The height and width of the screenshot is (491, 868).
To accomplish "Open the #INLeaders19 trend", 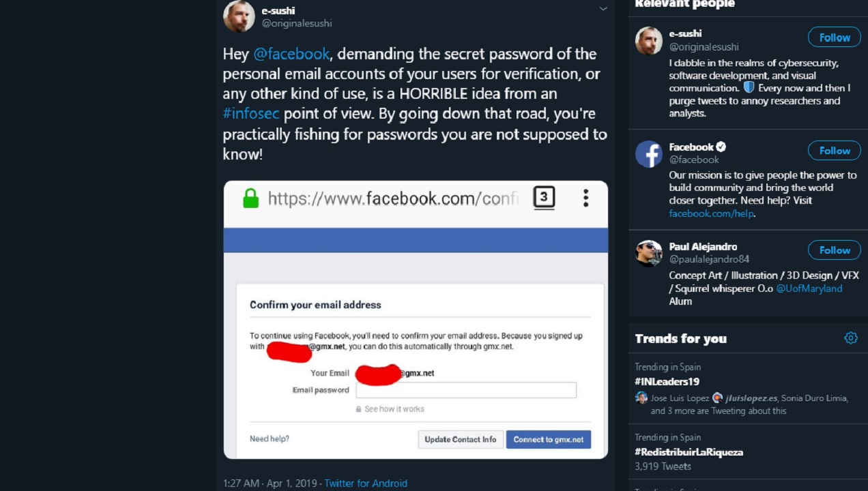I will pos(667,382).
